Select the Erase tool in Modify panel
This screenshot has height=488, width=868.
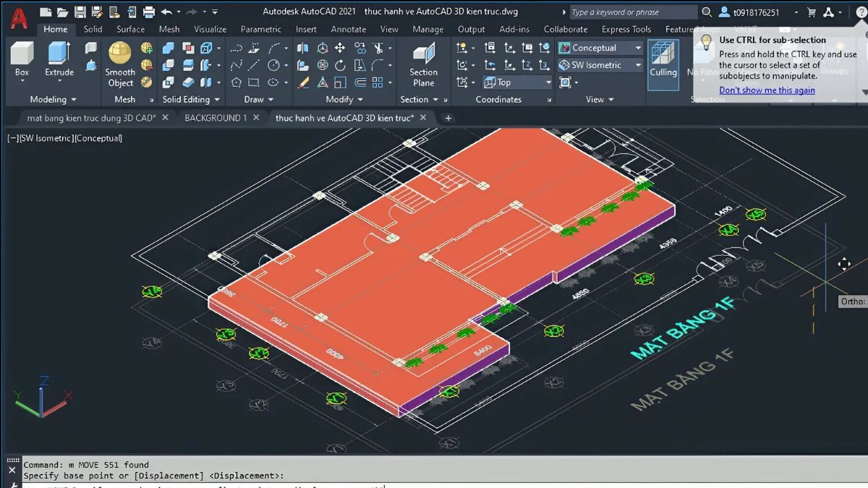pyautogui.click(x=302, y=82)
